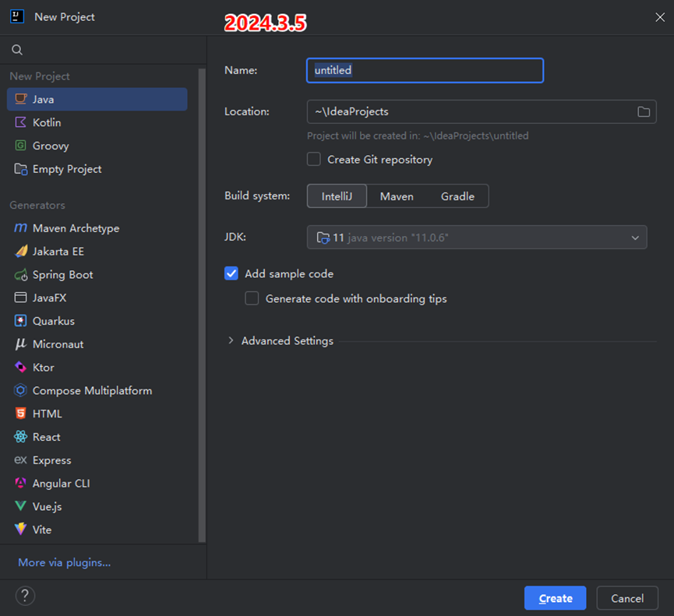674x616 pixels.
Task: Click the Empty Project folder icon
Action: click(x=20, y=169)
